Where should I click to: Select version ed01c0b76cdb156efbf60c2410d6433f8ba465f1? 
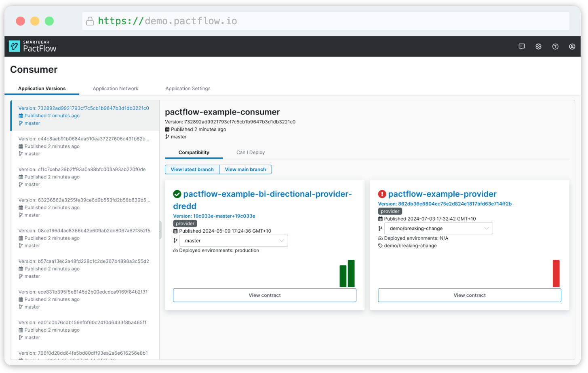point(85,330)
